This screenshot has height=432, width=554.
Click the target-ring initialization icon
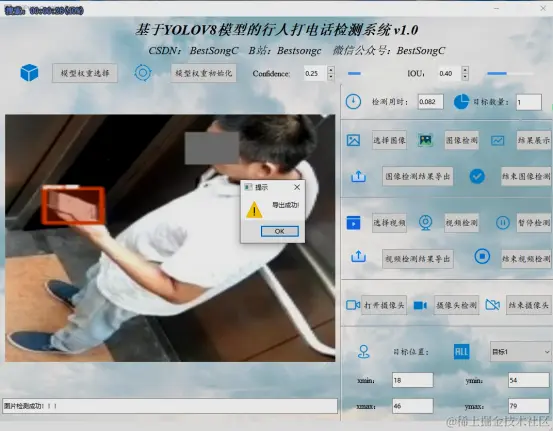(x=143, y=73)
